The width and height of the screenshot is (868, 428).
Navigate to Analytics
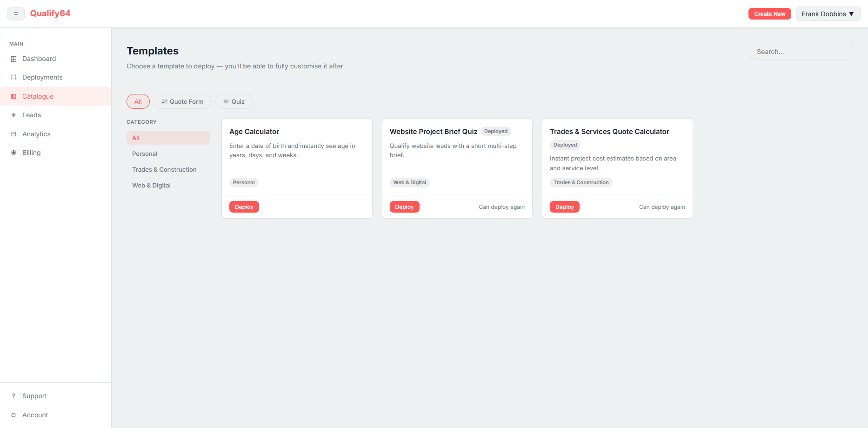(x=56, y=134)
